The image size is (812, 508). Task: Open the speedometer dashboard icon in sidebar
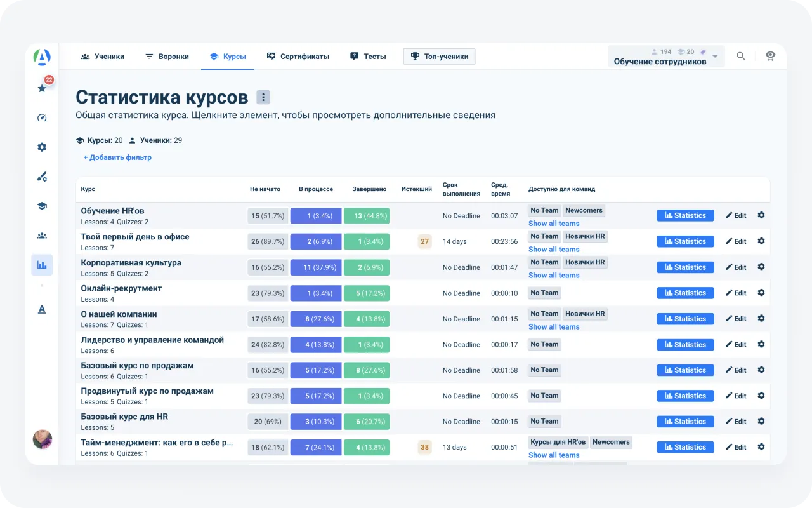pyautogui.click(x=42, y=117)
